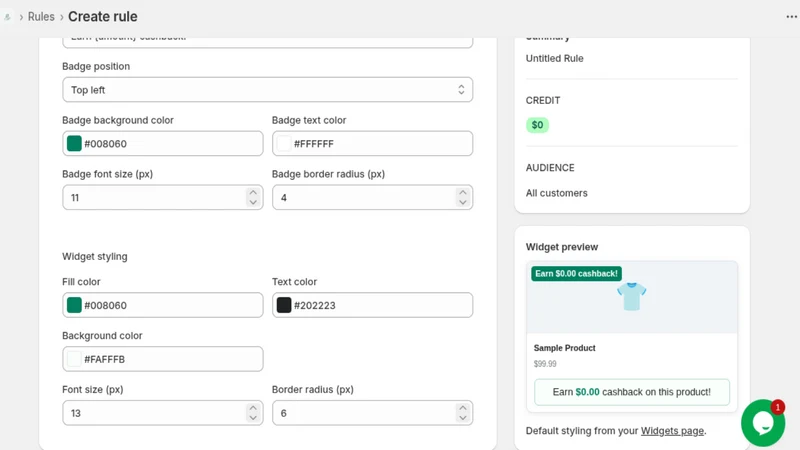800x450 pixels.
Task: Increase the widget Font size value
Action: click(253, 408)
